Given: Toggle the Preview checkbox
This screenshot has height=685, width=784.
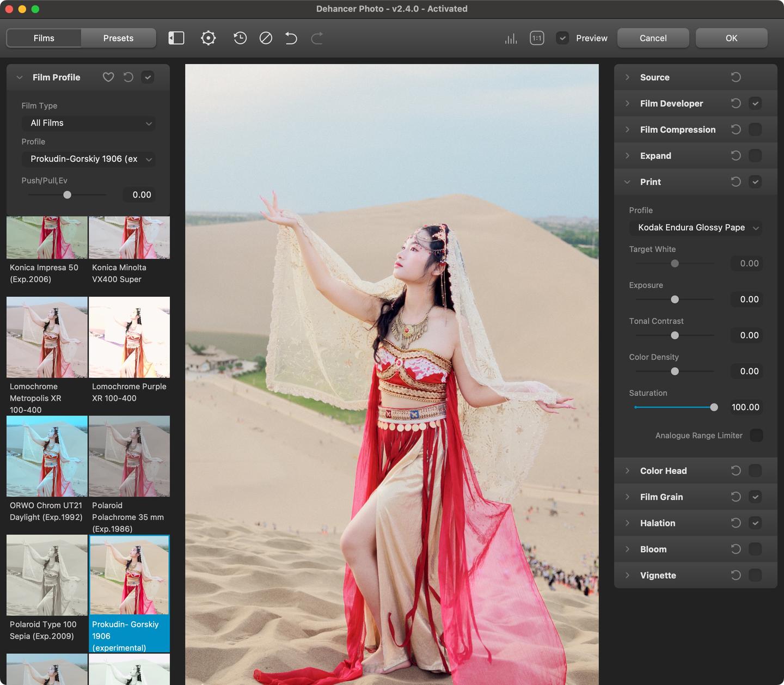Looking at the screenshot, I should point(562,38).
